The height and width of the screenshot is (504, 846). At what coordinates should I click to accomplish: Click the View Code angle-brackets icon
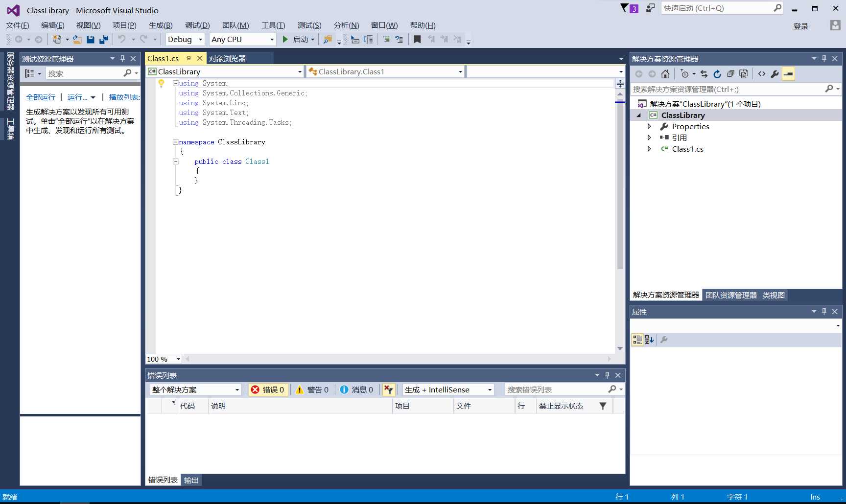(x=762, y=74)
